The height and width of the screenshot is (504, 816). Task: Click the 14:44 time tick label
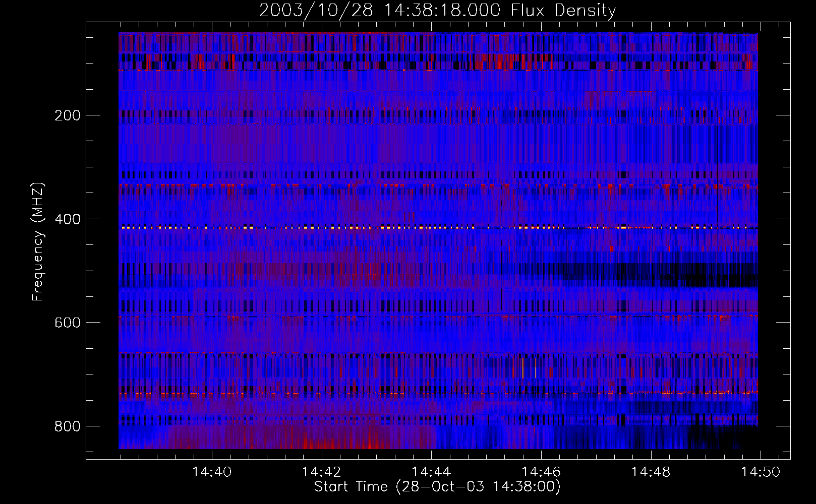tap(431, 472)
